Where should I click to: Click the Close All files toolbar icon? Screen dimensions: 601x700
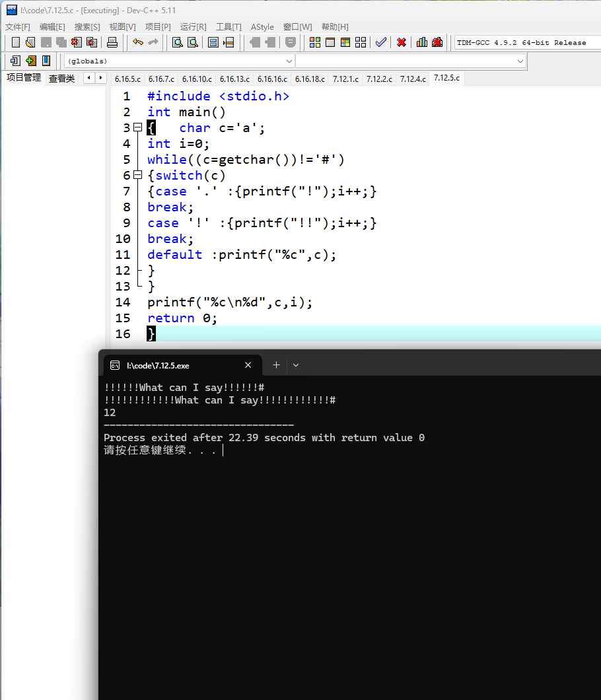[x=92, y=42]
